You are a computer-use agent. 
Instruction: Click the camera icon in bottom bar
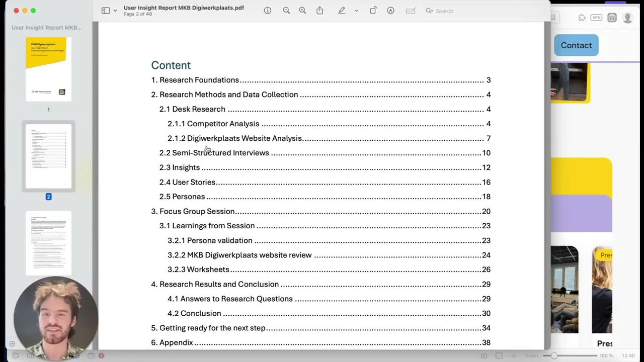[x=484, y=355]
